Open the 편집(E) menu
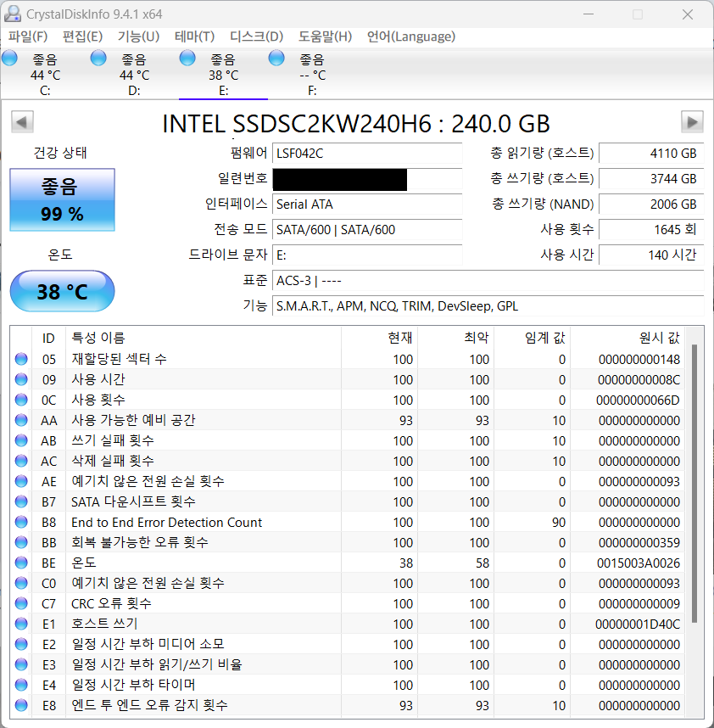Viewport: 714px width, 728px height. pos(82,36)
